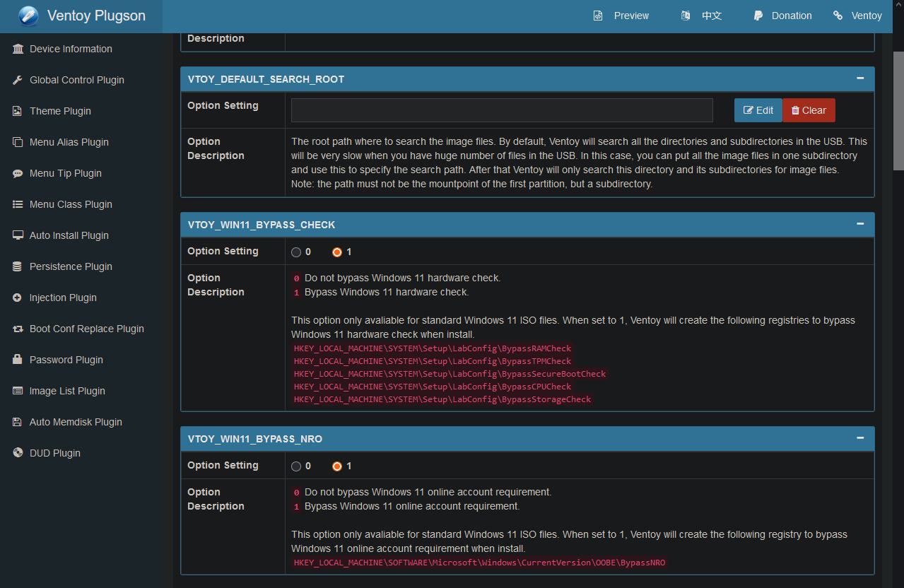Click the Theme Plugin picture icon
Viewport: 904px width, 588px height.
18,111
